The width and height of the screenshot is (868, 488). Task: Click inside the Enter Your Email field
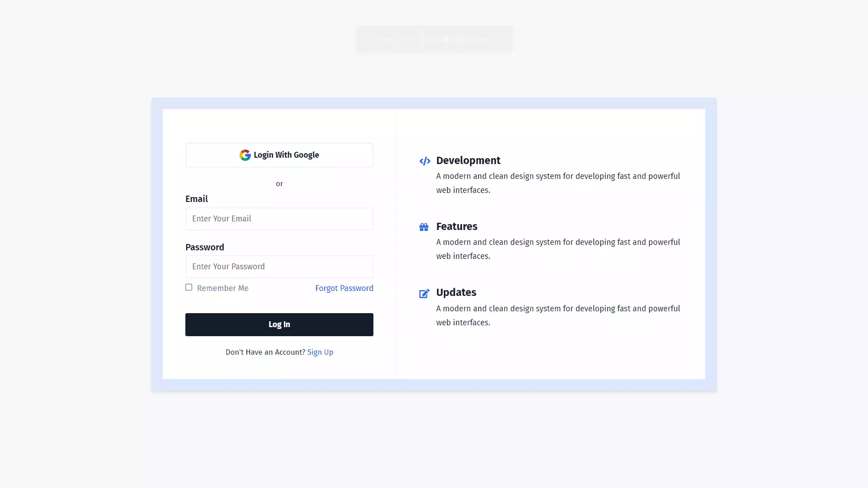point(279,219)
